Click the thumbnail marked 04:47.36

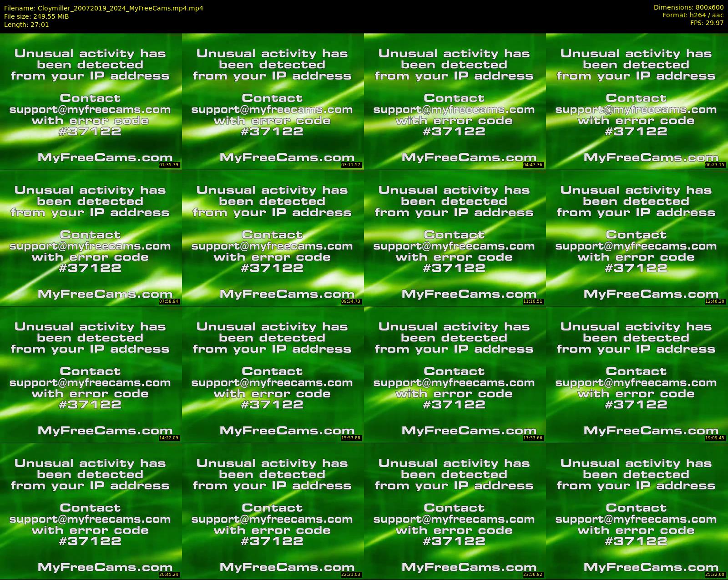[x=455, y=101]
